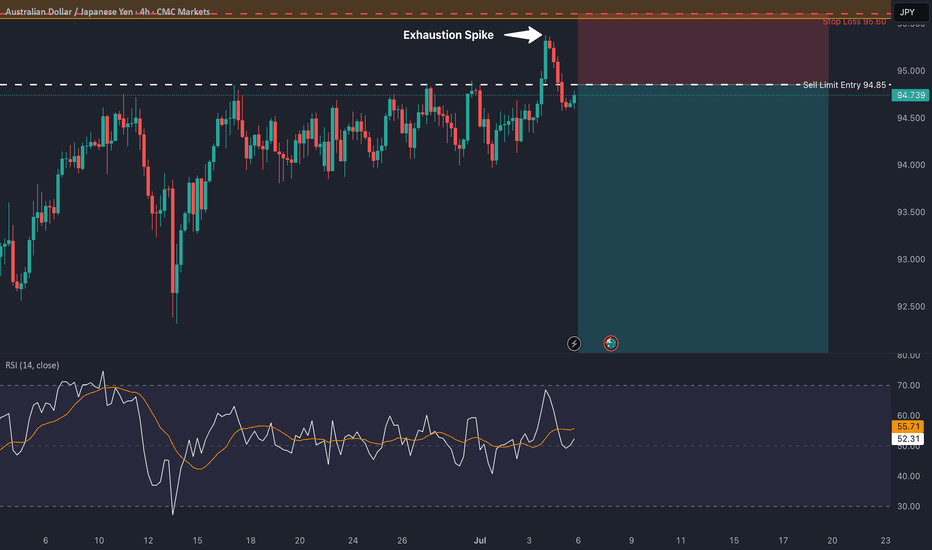Image resolution: width=932 pixels, height=550 pixels.
Task: Click the lightning bolt event icon
Action: [x=574, y=344]
